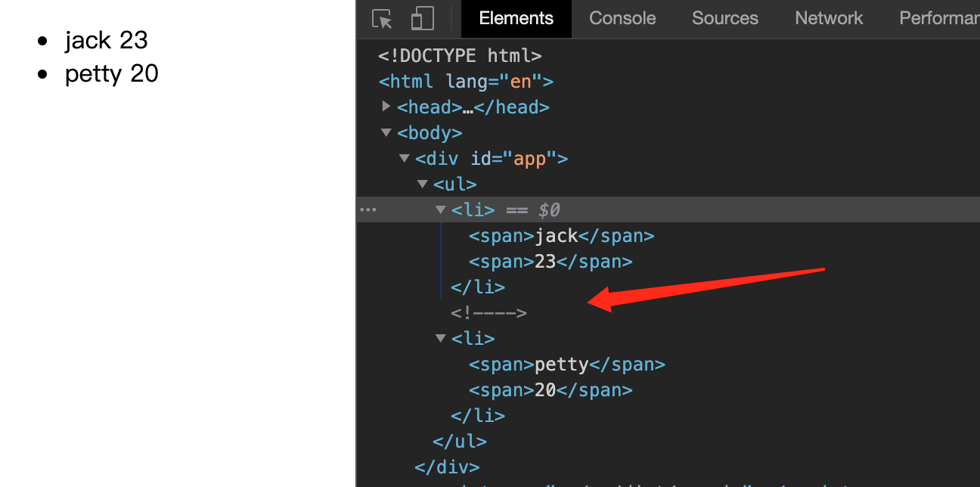Activate the inspect element picker icon
Image resolution: width=980 pixels, height=487 pixels.
pos(383,19)
